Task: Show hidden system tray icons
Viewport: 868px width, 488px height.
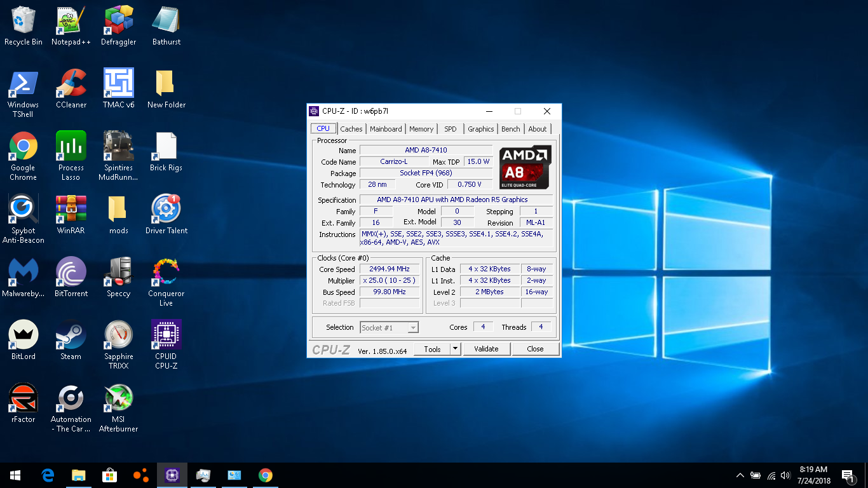Action: 740,475
